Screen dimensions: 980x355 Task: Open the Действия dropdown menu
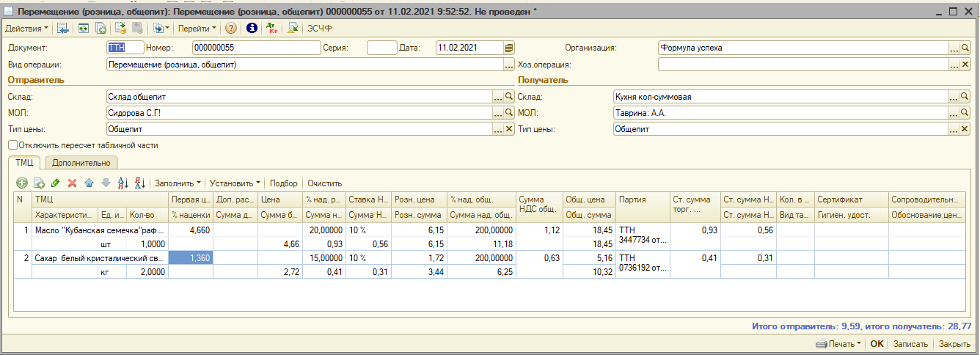pyautogui.click(x=26, y=28)
